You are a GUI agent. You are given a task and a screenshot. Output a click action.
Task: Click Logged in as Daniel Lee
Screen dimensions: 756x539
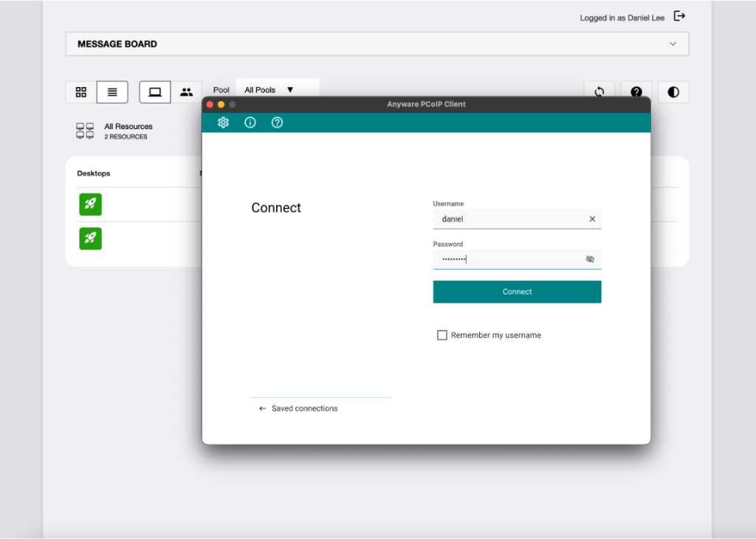pyautogui.click(x=622, y=18)
